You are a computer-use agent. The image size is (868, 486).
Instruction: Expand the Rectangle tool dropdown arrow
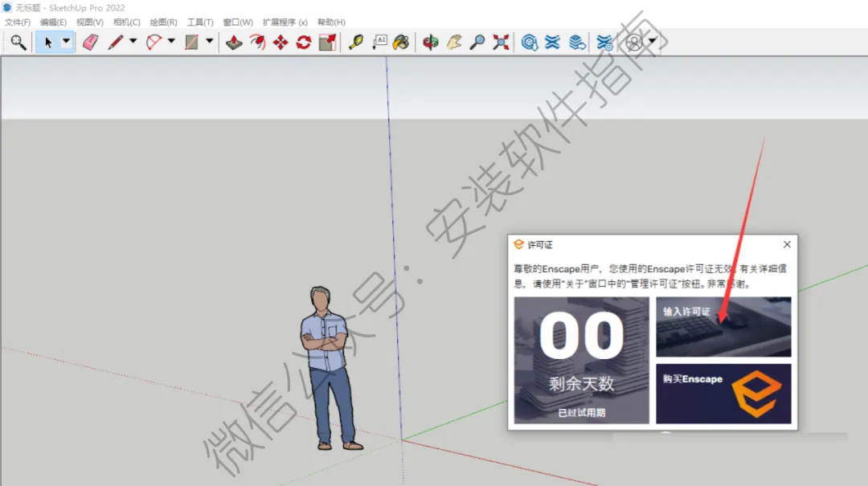[209, 42]
